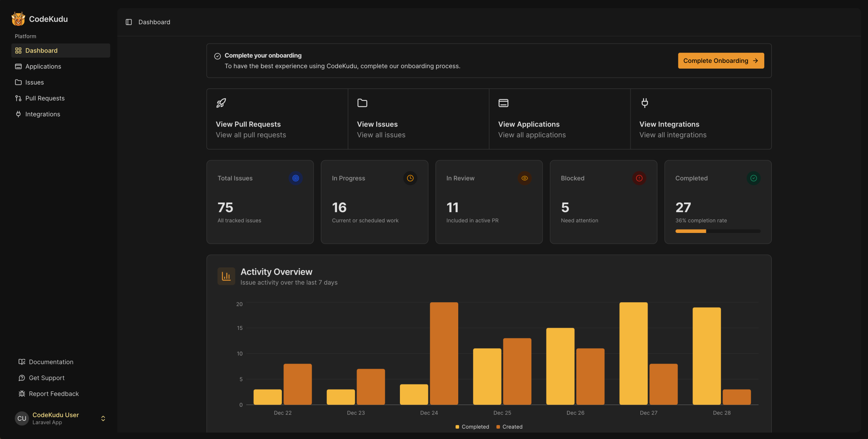This screenshot has width=868, height=439.
Task: Click the plug icon in View Integrations card
Action: (x=645, y=103)
